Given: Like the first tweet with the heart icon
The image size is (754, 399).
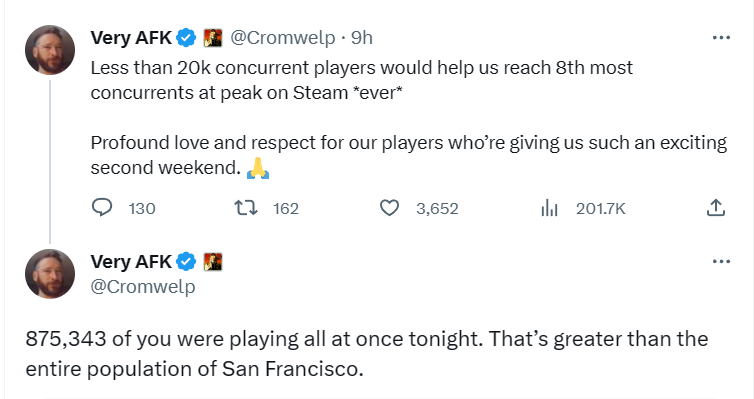Looking at the screenshot, I should pyautogui.click(x=389, y=208).
